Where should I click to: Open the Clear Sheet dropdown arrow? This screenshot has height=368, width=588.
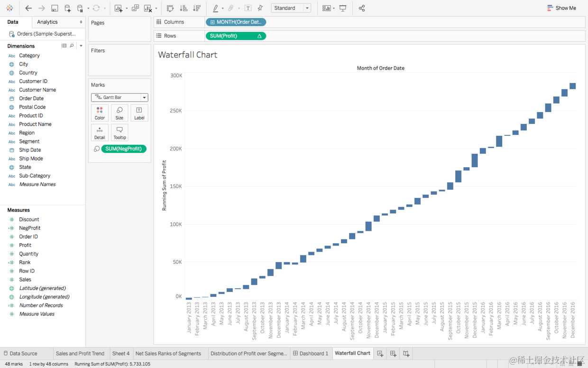(x=156, y=9)
